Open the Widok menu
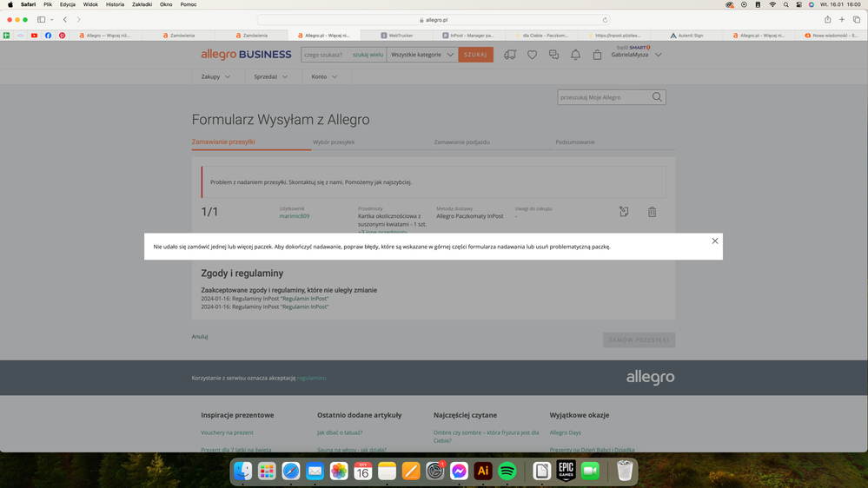 [90, 4]
